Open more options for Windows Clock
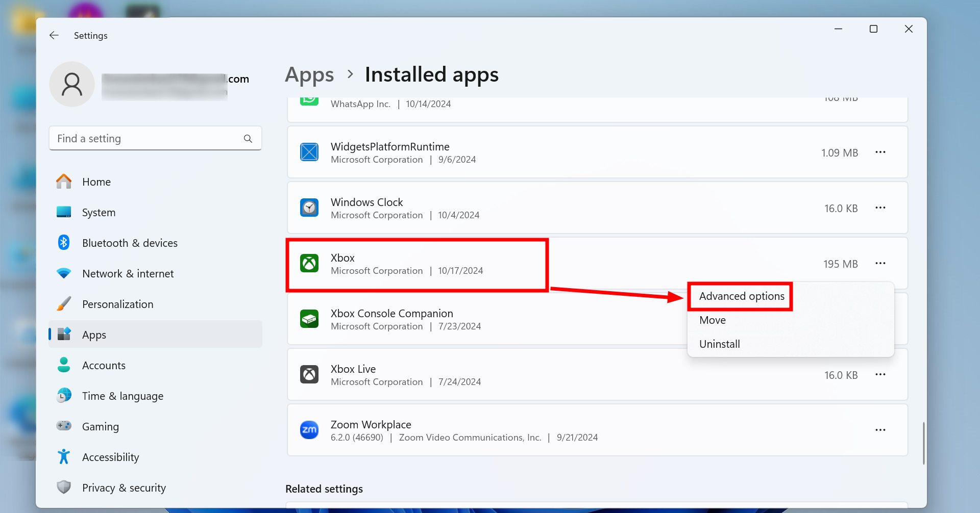The height and width of the screenshot is (513, 980). point(880,208)
